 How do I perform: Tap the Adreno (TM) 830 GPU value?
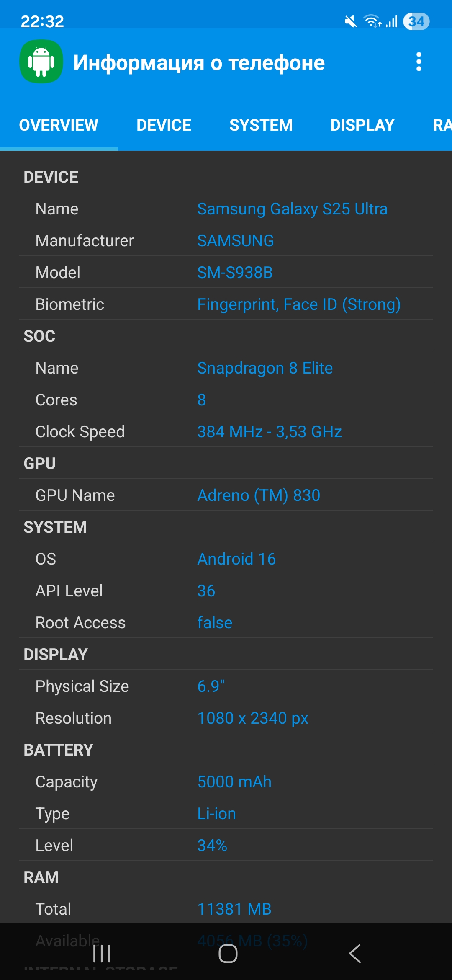[259, 495]
